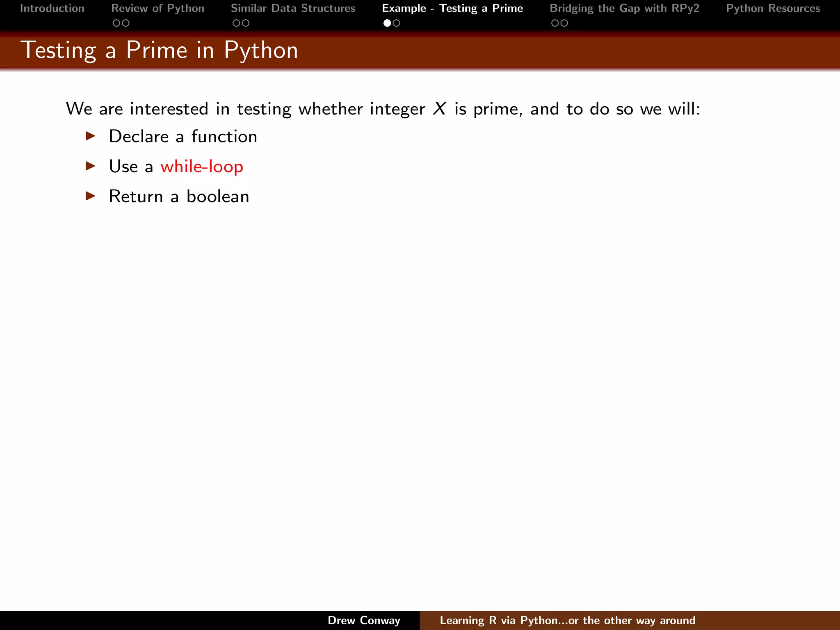Click the red while-loop link text
840x630 pixels.
pyautogui.click(x=202, y=167)
